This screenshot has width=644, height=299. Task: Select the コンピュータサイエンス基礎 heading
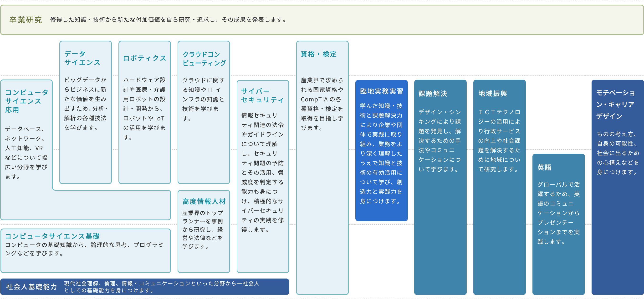point(52,236)
